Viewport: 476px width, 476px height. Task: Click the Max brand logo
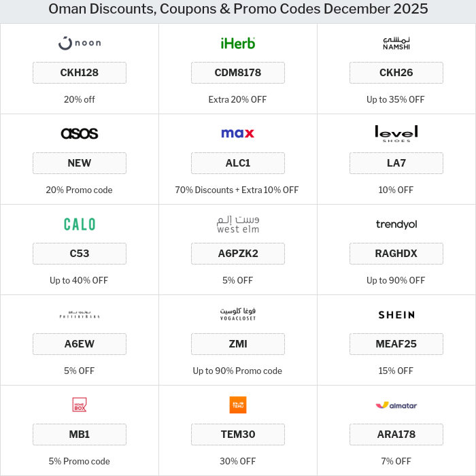click(238, 133)
